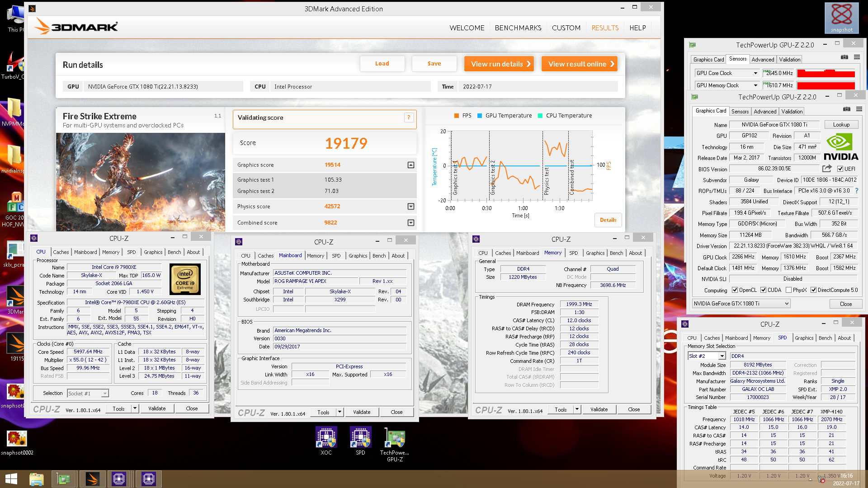Click the 3DMark logo in the header

click(x=76, y=27)
